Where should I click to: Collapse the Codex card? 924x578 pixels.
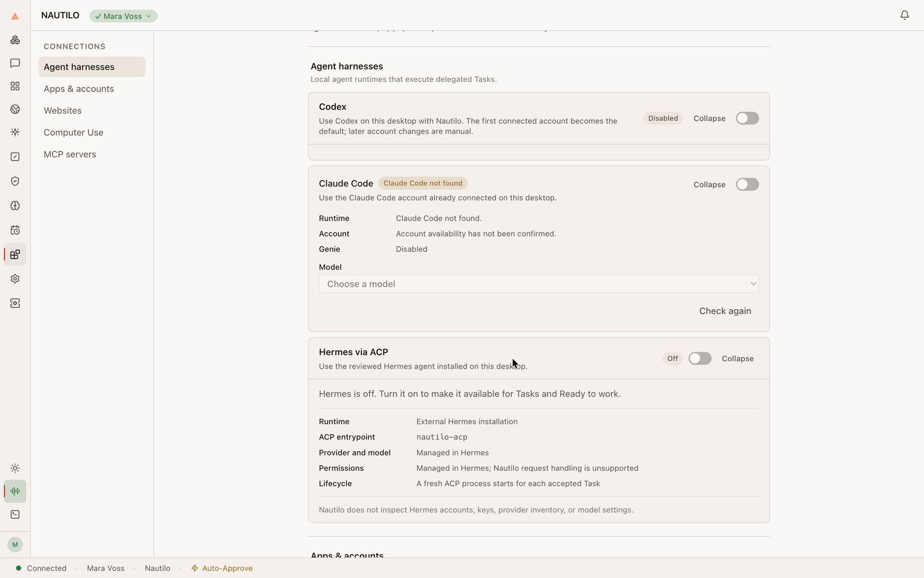[x=709, y=119]
